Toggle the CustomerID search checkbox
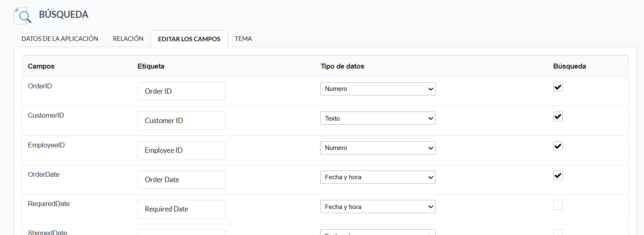This screenshot has height=235, width=644. tap(558, 116)
